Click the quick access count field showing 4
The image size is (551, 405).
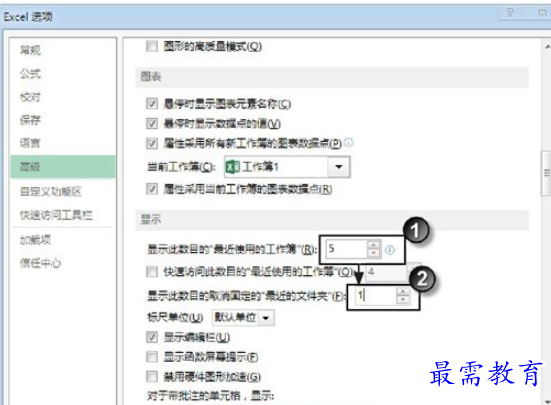coord(387,272)
